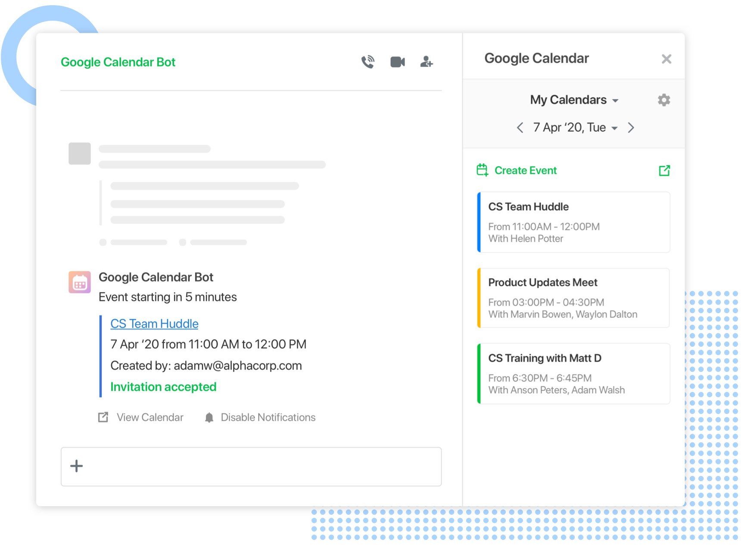The height and width of the screenshot is (560, 741).
Task: Click the Google Calendar panel heading
Action: click(536, 58)
